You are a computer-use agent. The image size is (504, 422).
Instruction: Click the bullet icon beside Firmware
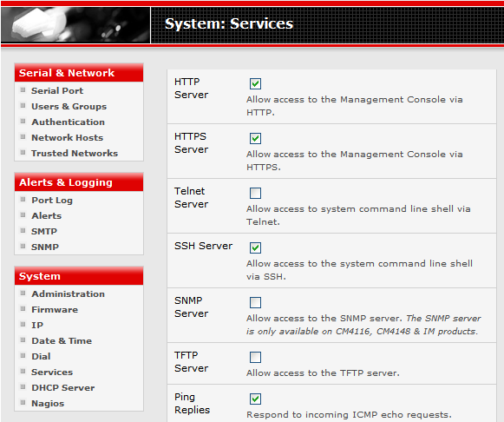click(x=23, y=308)
